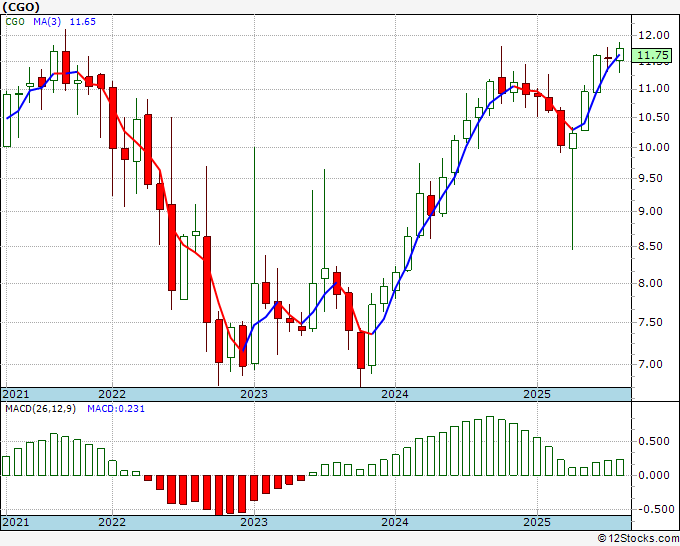Click the 2025 label on MACD panel axis
This screenshot has width=680, height=546.
click(x=537, y=522)
